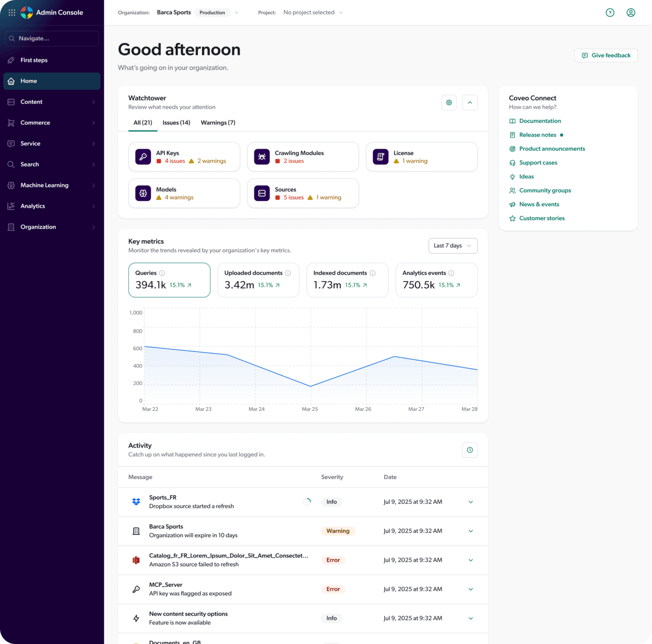Click building icon in Barca Sports row
The image size is (652, 644).
tap(136, 531)
